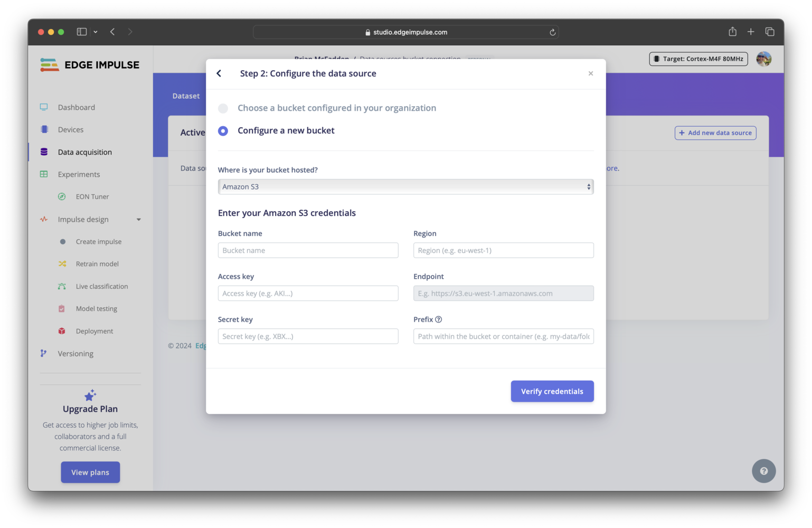Click the Edge Impulse logo
Viewport: 812px width, 528px height.
point(90,65)
